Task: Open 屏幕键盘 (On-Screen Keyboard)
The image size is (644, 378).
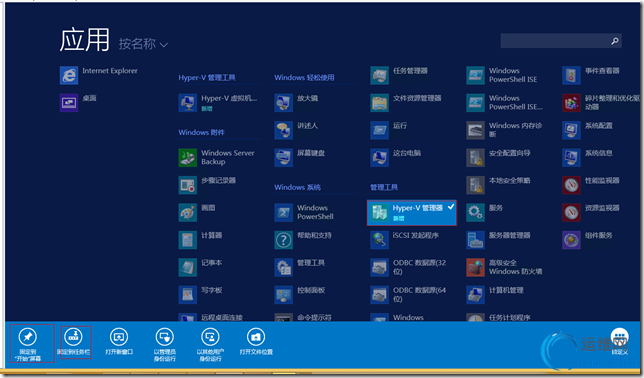Action: pos(299,158)
